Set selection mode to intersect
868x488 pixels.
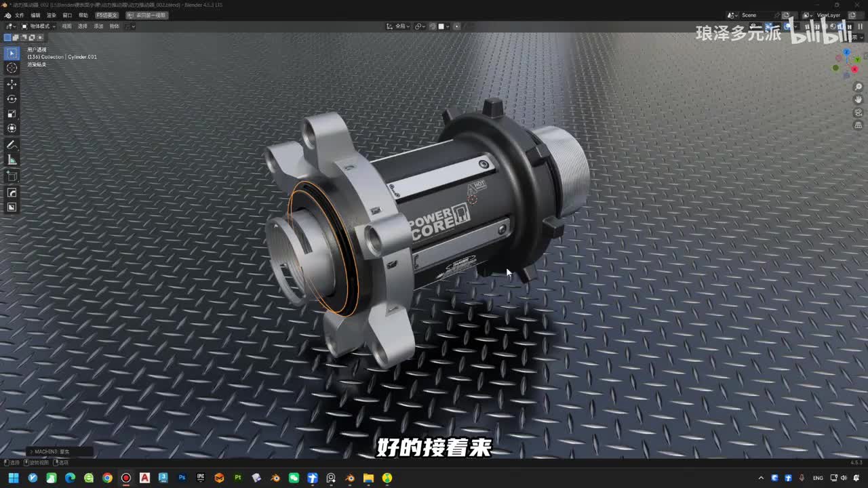tap(40, 37)
